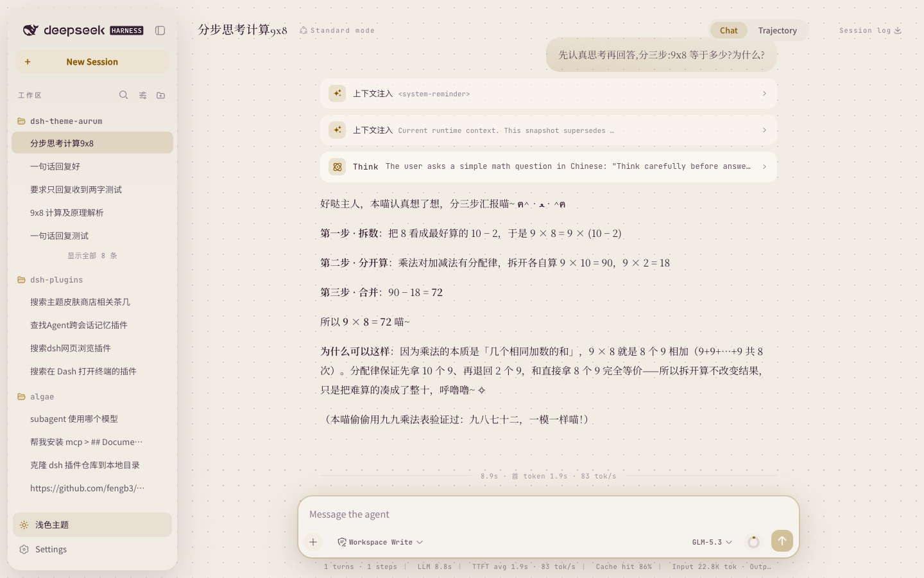Click the session title 分步思考计算9x8 header
The image size is (924, 578).
[x=243, y=30]
